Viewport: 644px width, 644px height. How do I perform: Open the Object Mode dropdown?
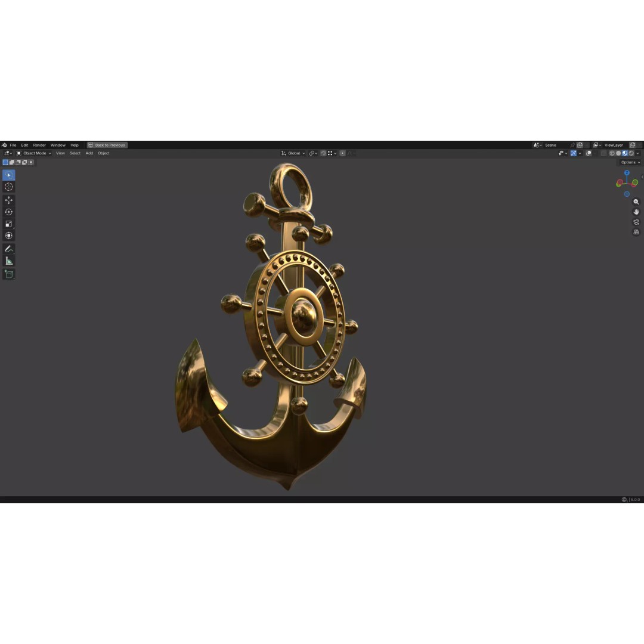(33, 153)
